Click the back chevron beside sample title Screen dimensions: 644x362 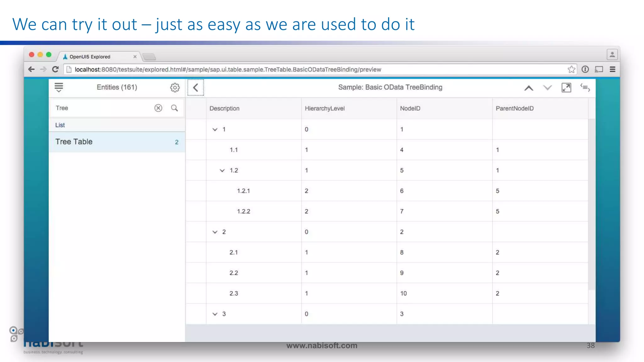pyautogui.click(x=196, y=88)
